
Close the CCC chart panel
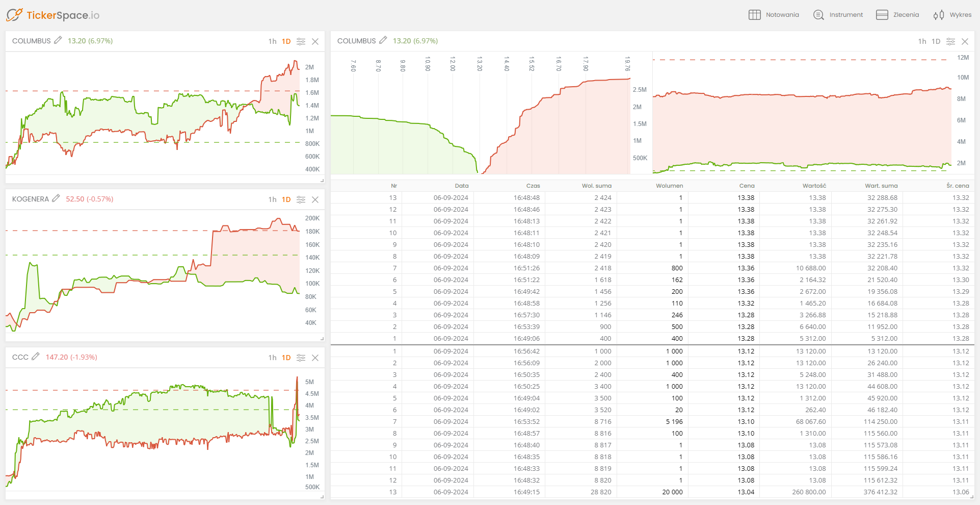click(315, 358)
